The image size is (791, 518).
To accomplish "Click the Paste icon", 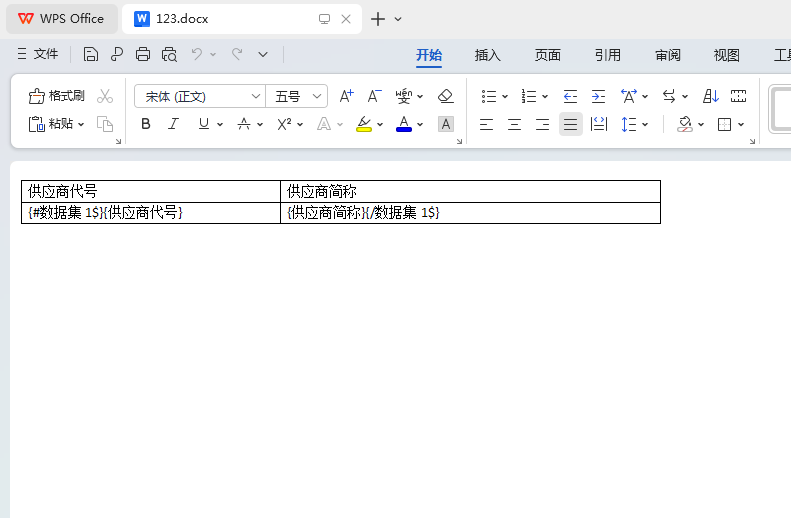I will click(37, 124).
